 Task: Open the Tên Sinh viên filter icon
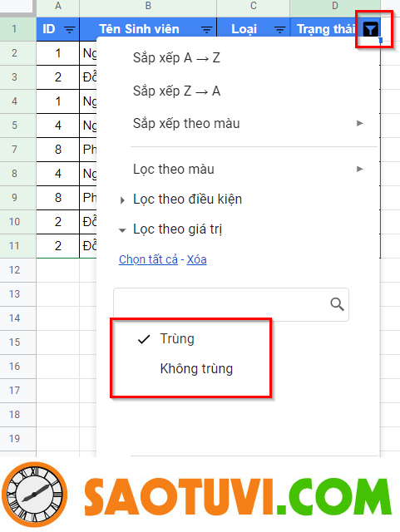pyautogui.click(x=206, y=30)
